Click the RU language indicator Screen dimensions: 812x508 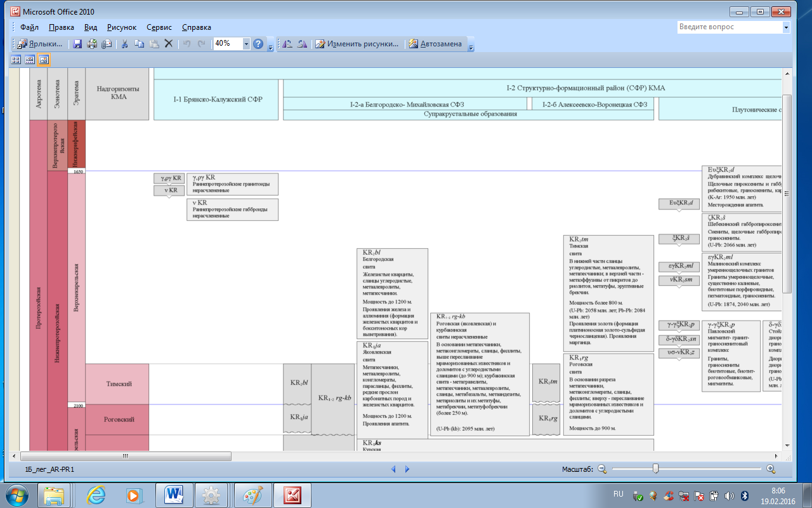(619, 493)
